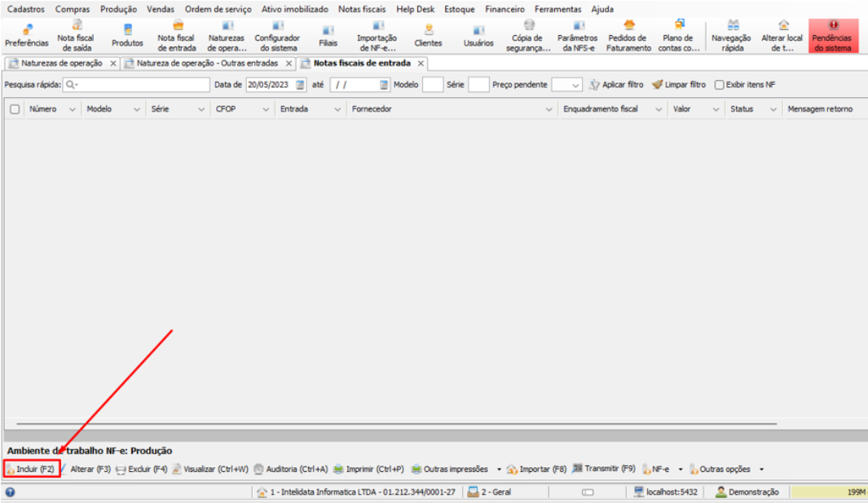Screen dimensions: 868x503
Task: Open NF-e dropdown arrow
Action: point(681,470)
